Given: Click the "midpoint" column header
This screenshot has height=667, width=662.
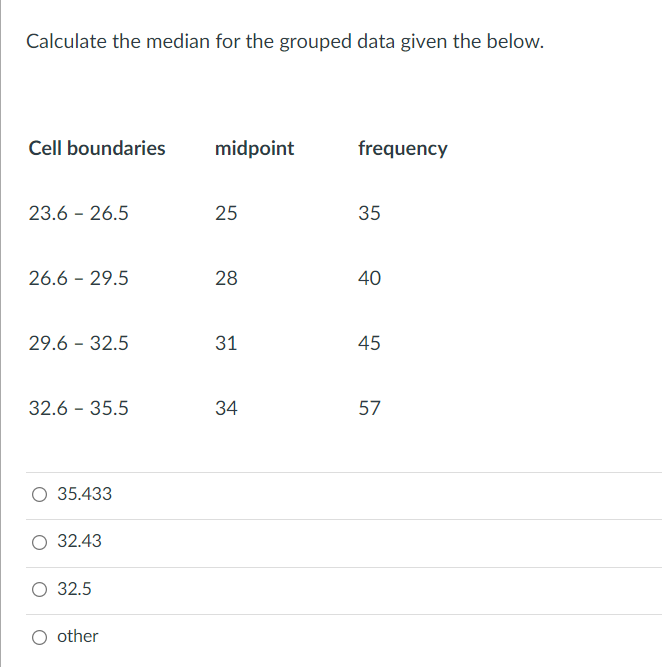Looking at the screenshot, I should 254,148.
